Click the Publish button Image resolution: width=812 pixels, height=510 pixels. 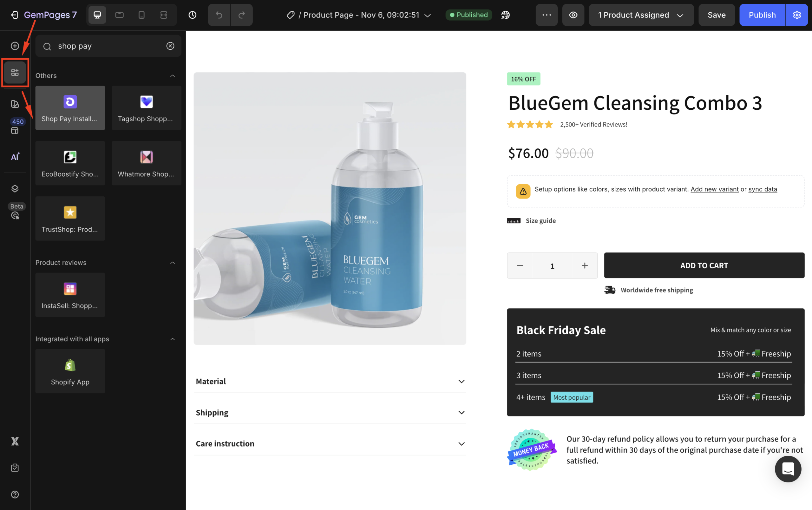click(762, 15)
